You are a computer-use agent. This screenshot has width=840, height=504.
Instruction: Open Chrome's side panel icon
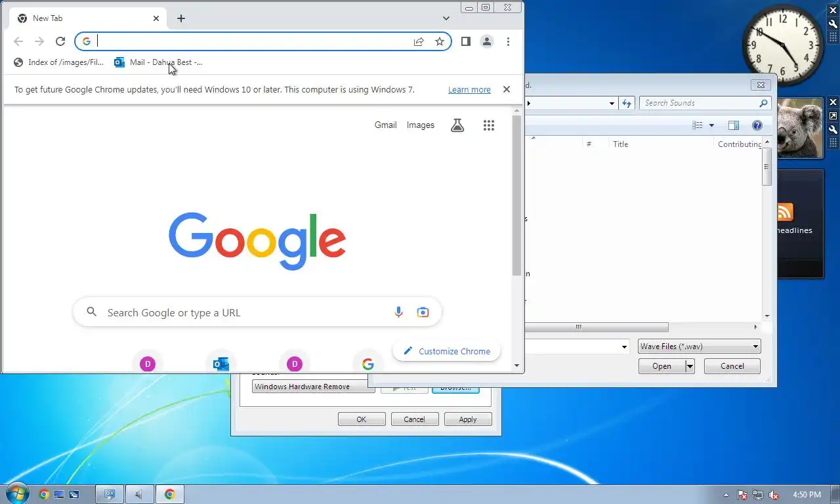466,41
